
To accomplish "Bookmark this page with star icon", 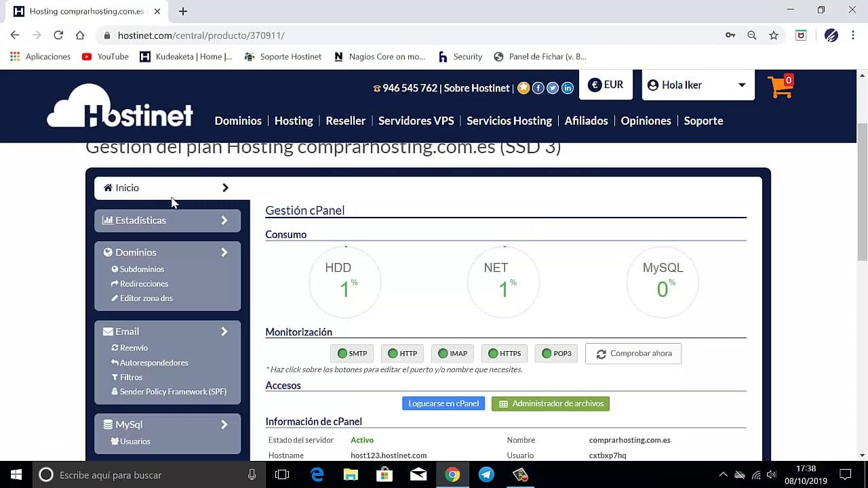I will click(774, 35).
